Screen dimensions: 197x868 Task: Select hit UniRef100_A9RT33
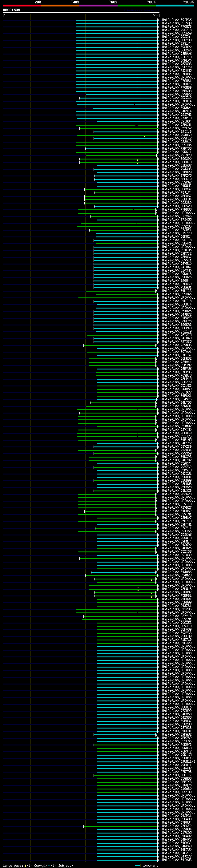tap(176, 149)
